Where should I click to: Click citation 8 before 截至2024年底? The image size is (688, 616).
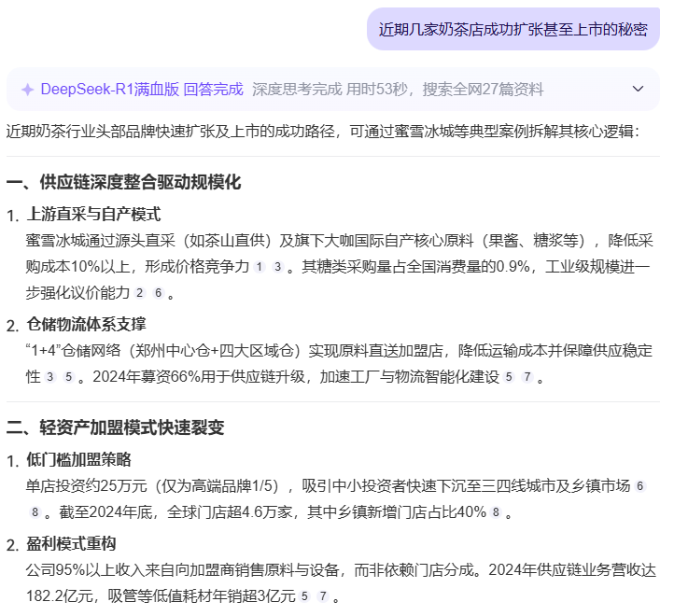(35, 513)
